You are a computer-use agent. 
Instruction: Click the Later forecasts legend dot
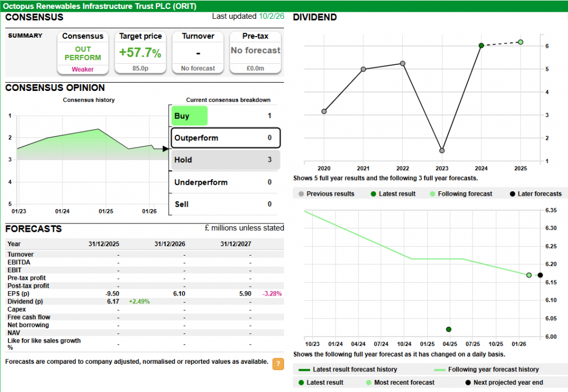pos(512,194)
